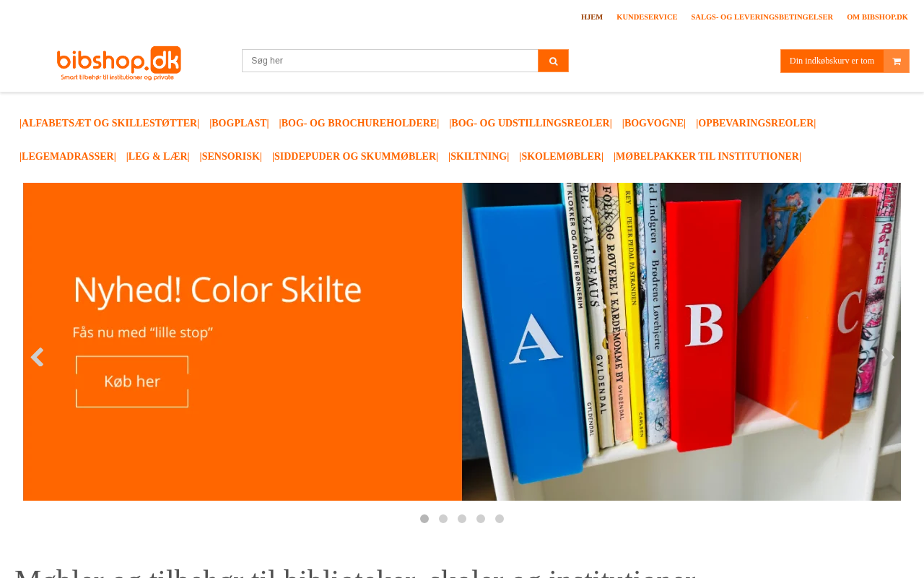Select the first carousel dot

tap(424, 519)
